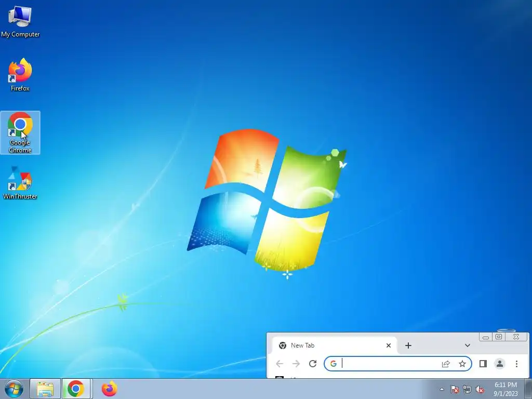This screenshot has height=399, width=532.
Task: Share this page from the address bar
Action: [445, 364]
